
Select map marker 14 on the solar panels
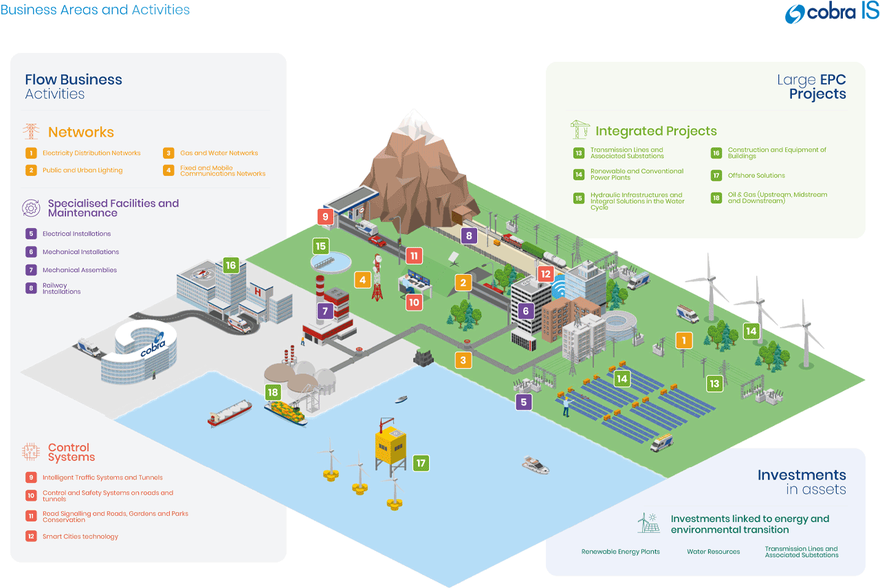(622, 378)
